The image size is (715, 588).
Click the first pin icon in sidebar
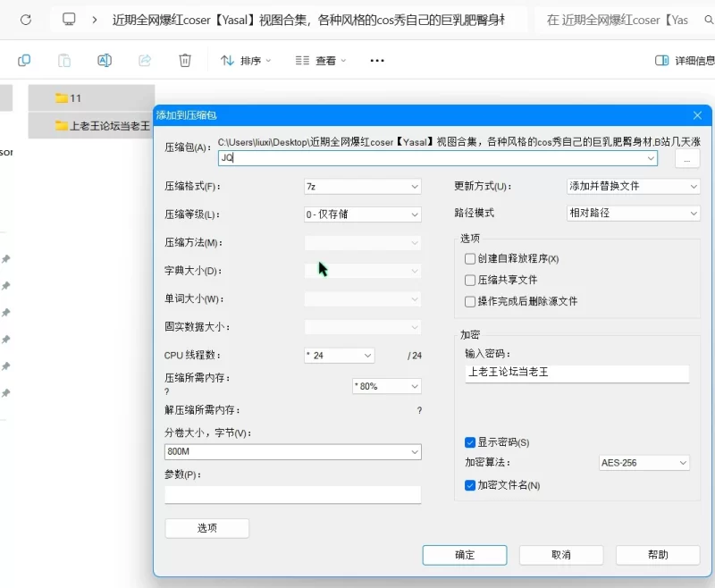tap(6, 259)
